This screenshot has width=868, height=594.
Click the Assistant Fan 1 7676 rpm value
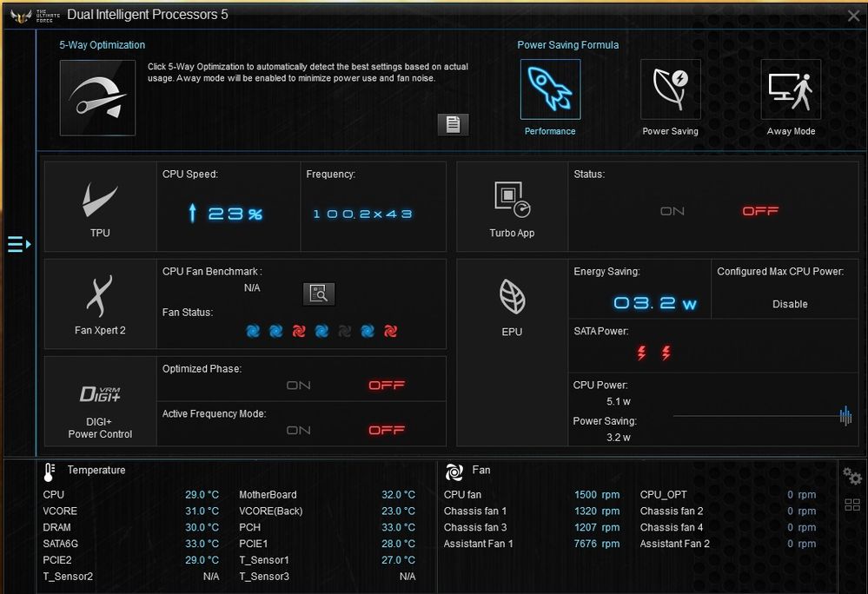click(597, 544)
